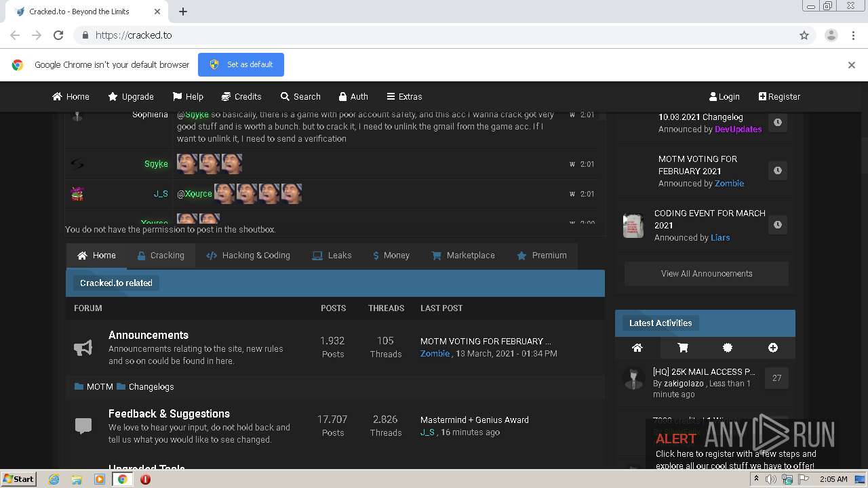
Task: Open the Credits navigation item
Action: coord(241,96)
